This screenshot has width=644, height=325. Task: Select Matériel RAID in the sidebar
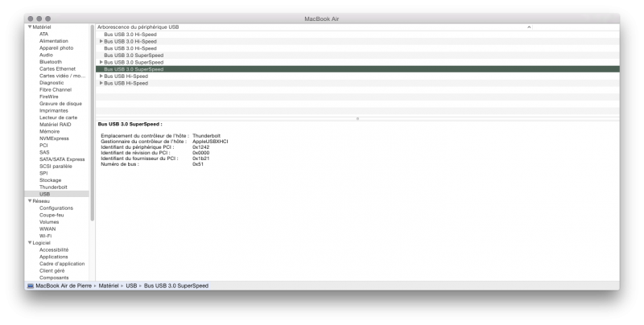(55, 125)
